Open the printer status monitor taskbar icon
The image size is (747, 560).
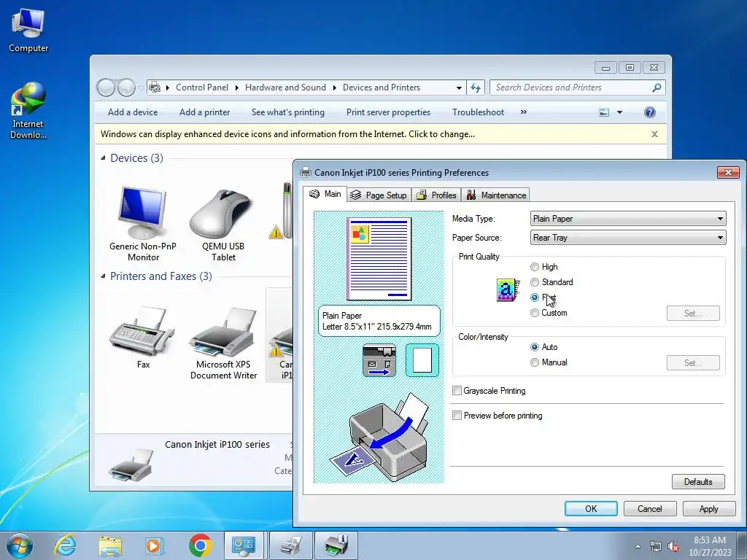(336, 545)
